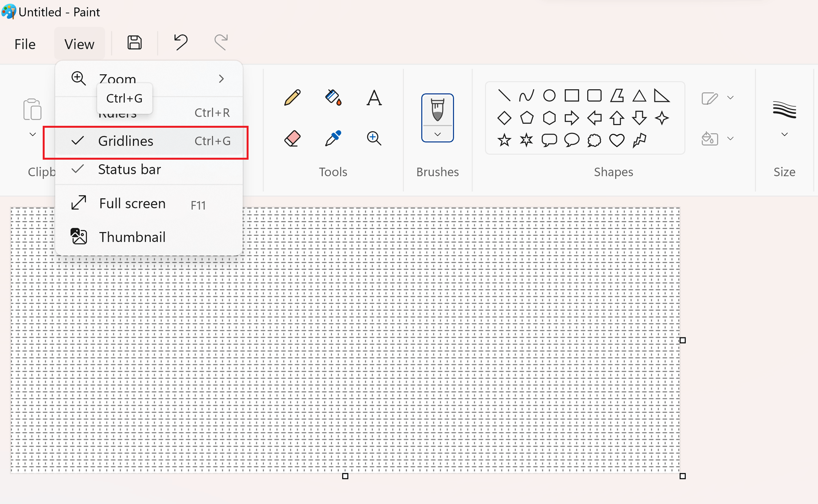Click the right-middle canvas resize handle
The image size is (818, 504).
pos(683,340)
